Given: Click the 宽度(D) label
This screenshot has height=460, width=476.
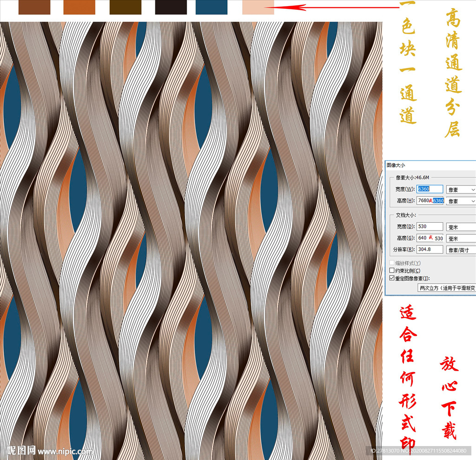Looking at the screenshot, I should [x=406, y=227].
